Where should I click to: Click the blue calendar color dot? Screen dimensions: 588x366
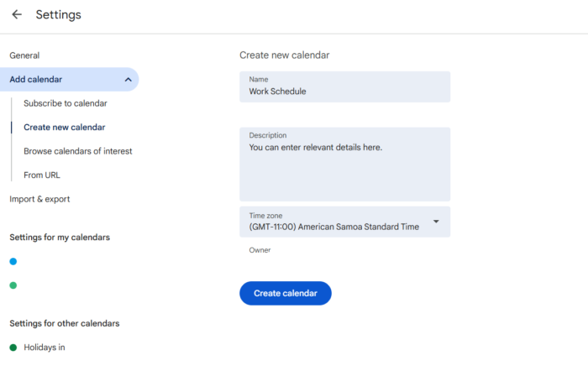tap(13, 262)
